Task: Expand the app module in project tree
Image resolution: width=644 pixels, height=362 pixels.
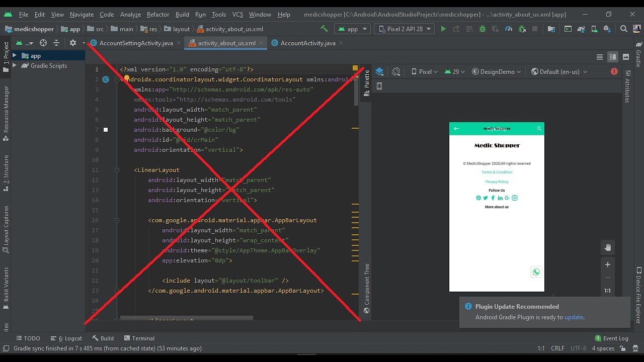Action: (x=15, y=56)
